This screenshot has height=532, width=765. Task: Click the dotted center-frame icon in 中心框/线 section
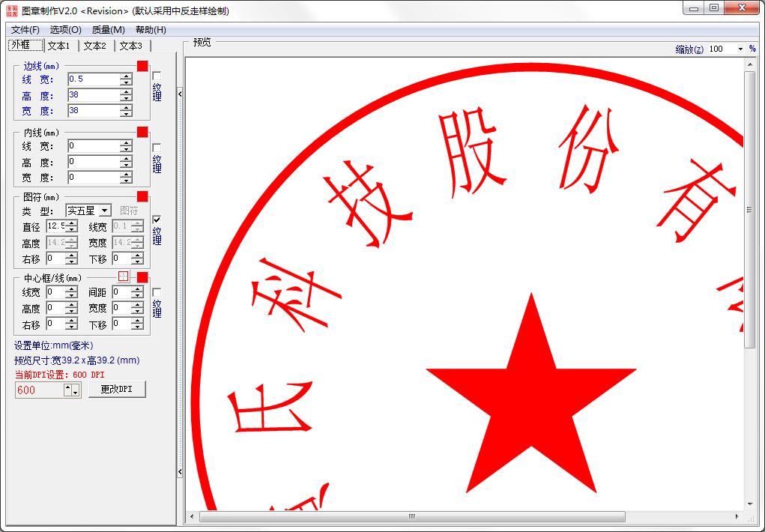pos(123,276)
